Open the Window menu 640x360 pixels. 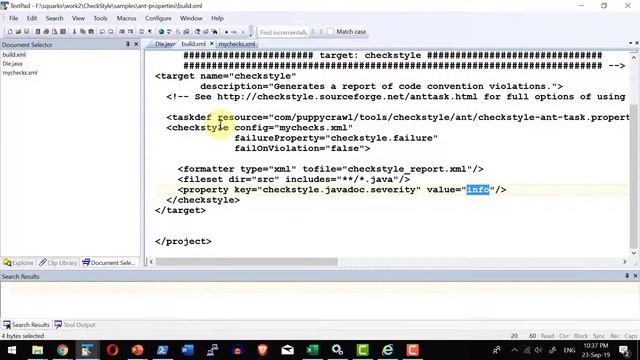[191, 18]
